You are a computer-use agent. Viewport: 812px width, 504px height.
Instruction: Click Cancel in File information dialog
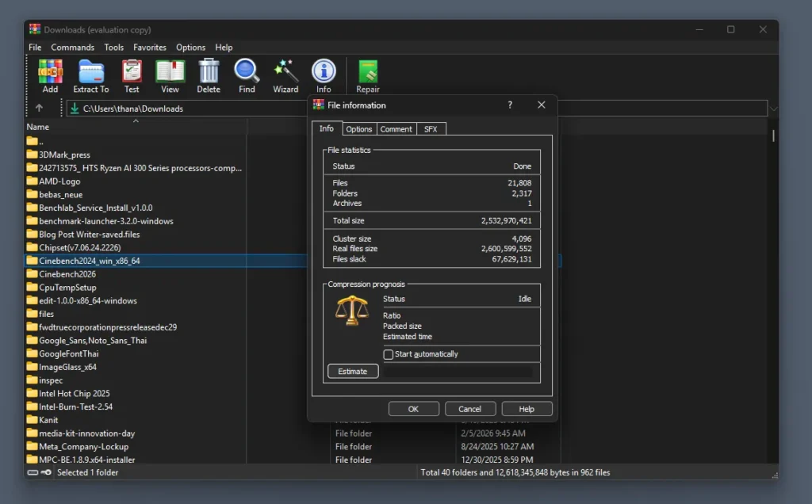tap(469, 409)
